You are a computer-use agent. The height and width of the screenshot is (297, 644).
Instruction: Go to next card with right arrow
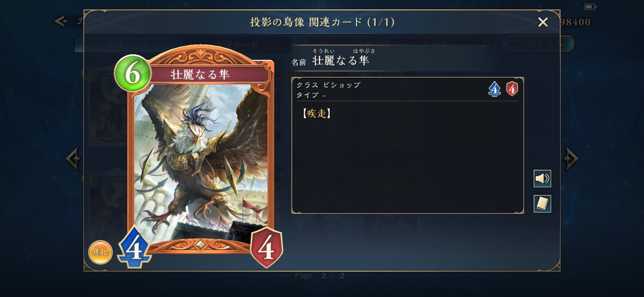(x=570, y=158)
